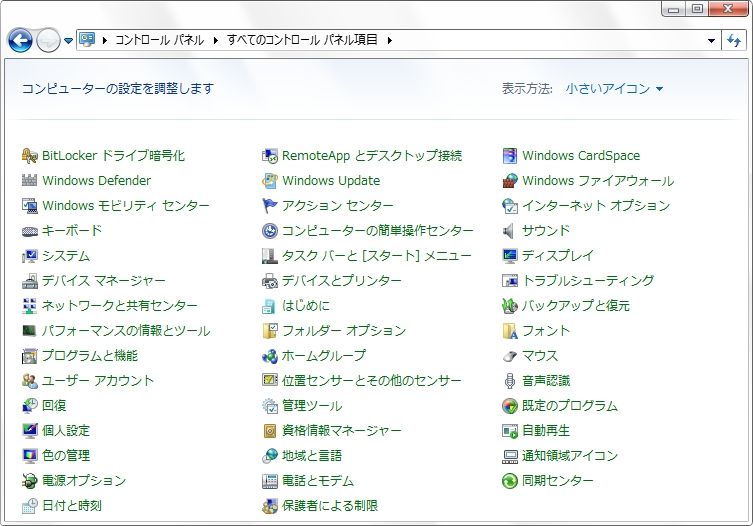Click the Windows Defender wall icon
Image resolution: width=753 pixels, height=526 pixels.
pos(29,181)
